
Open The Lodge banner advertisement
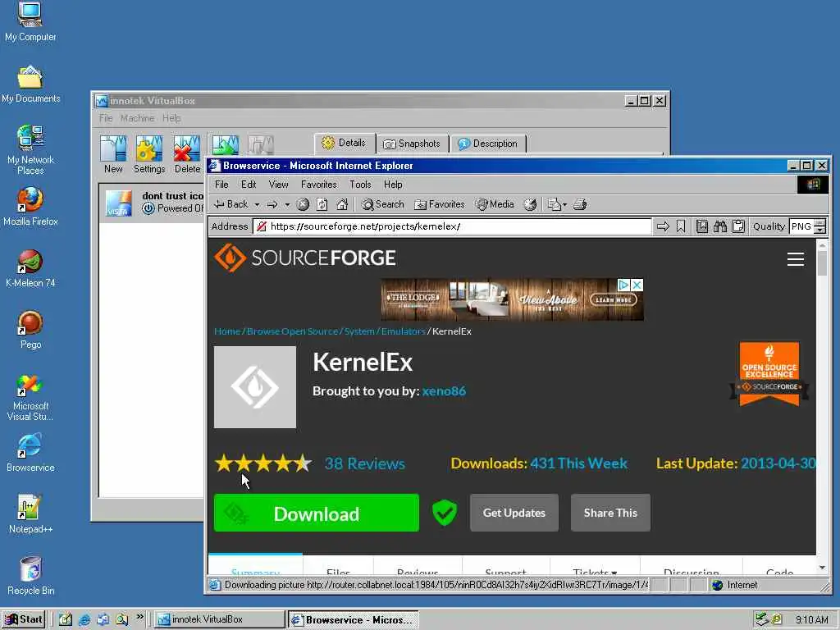(512, 299)
